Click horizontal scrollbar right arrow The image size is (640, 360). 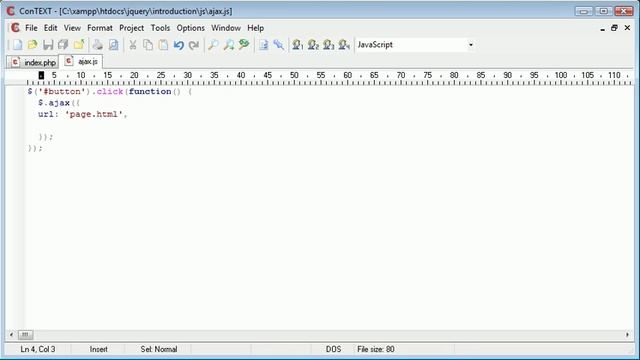tap(627, 335)
